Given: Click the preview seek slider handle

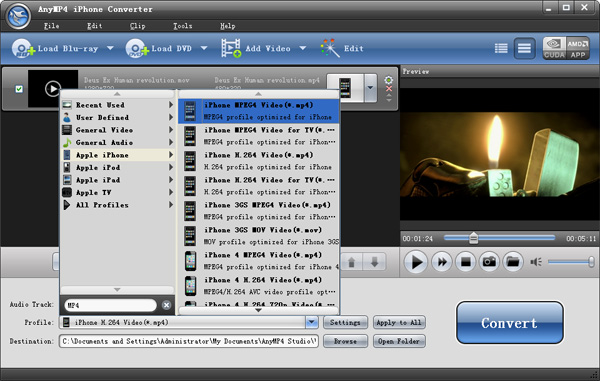Looking at the screenshot, I should [473, 238].
